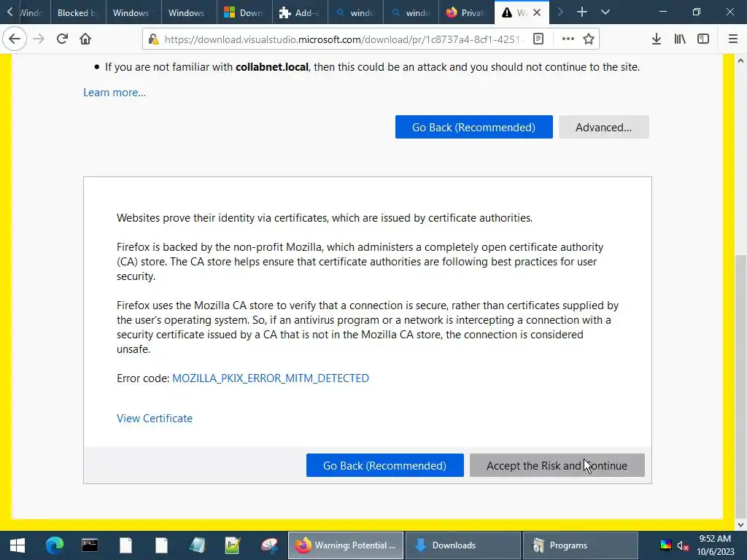Click 'Accept the Risk and Continue'
747x560 pixels.
(557, 465)
